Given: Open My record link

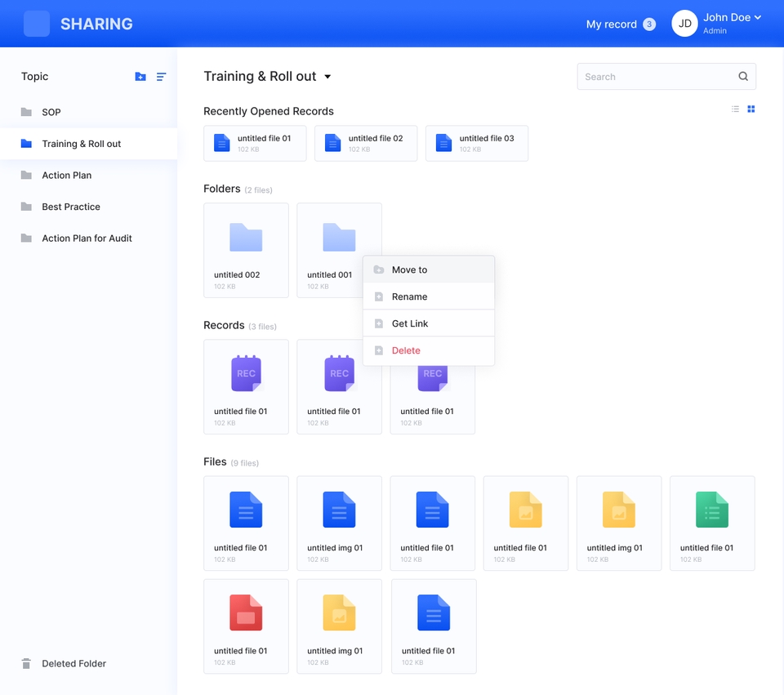Looking at the screenshot, I should tap(611, 24).
